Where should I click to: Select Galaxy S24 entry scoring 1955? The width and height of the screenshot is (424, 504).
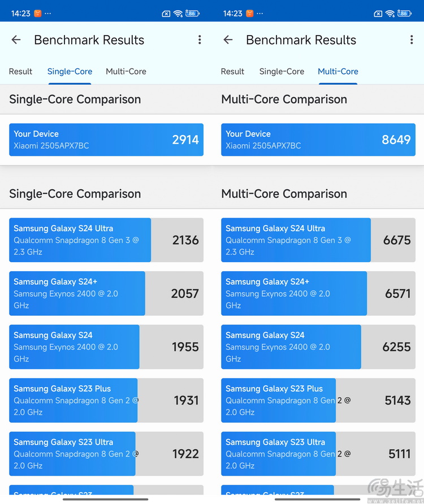tap(106, 347)
